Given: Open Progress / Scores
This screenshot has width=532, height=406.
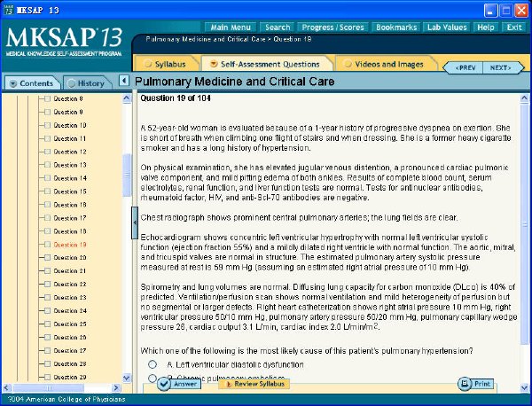Looking at the screenshot, I should tap(332, 27).
